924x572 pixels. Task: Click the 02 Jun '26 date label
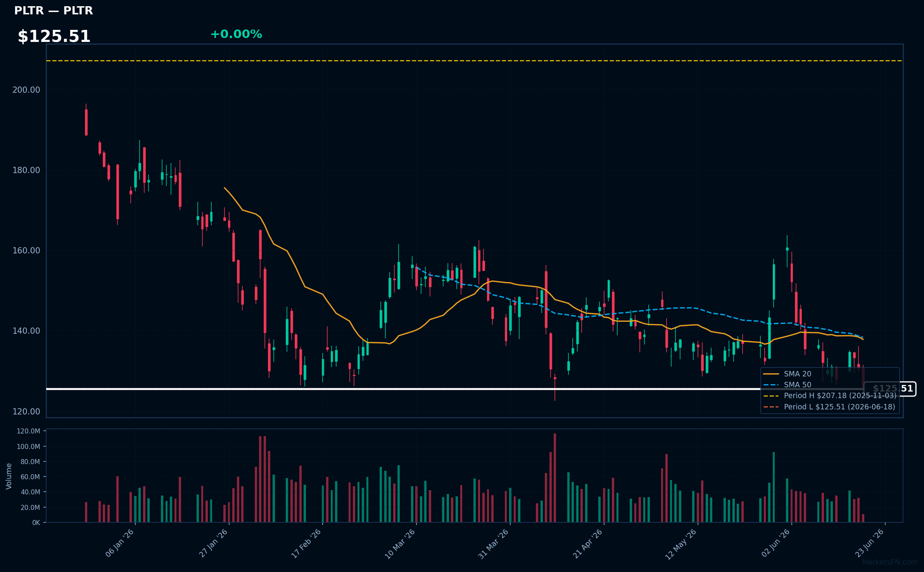775,543
